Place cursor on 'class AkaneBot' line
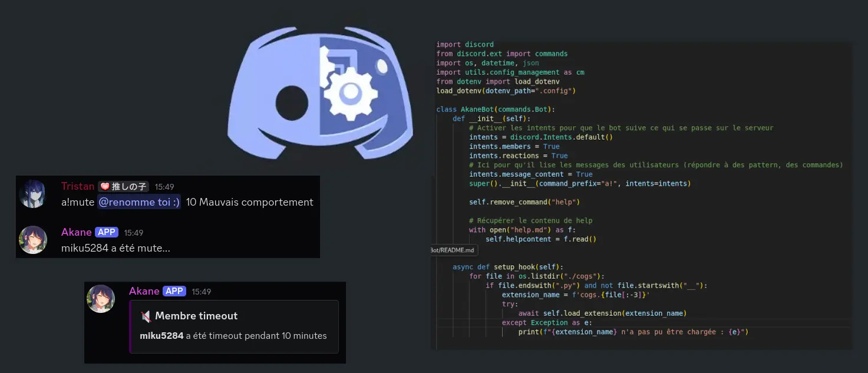This screenshot has width=868, height=373. 495,109
